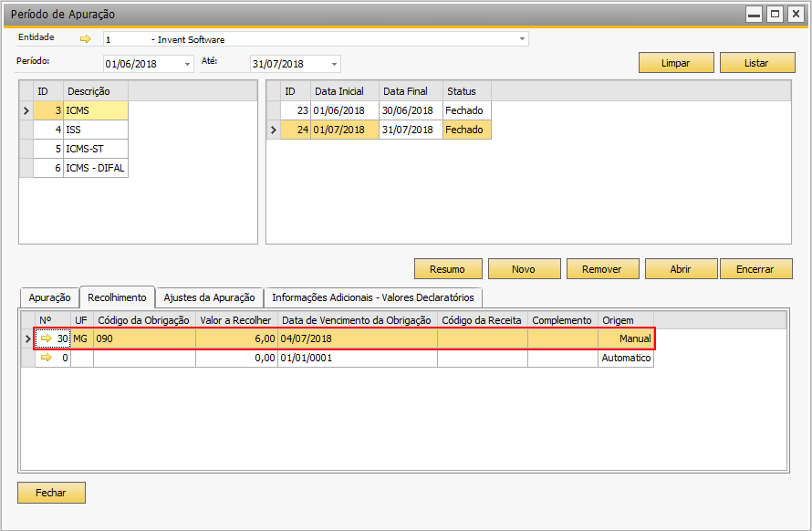Click the Automatico origin cell

(626, 358)
